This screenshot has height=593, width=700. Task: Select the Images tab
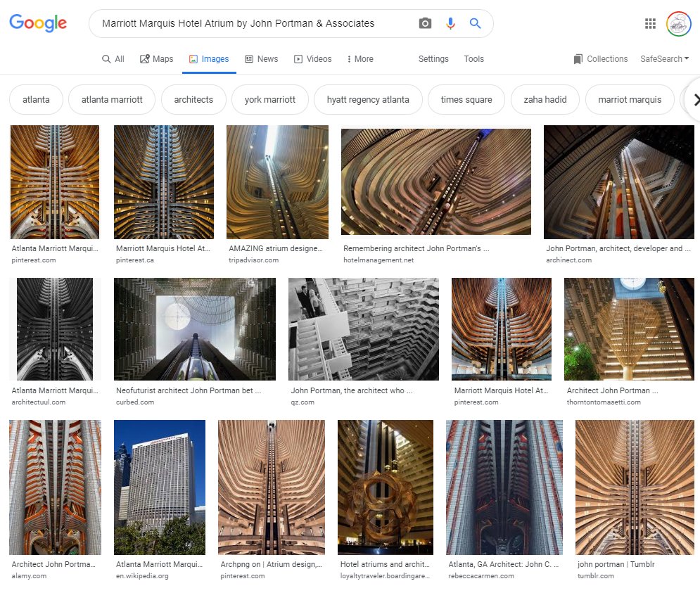click(x=209, y=59)
